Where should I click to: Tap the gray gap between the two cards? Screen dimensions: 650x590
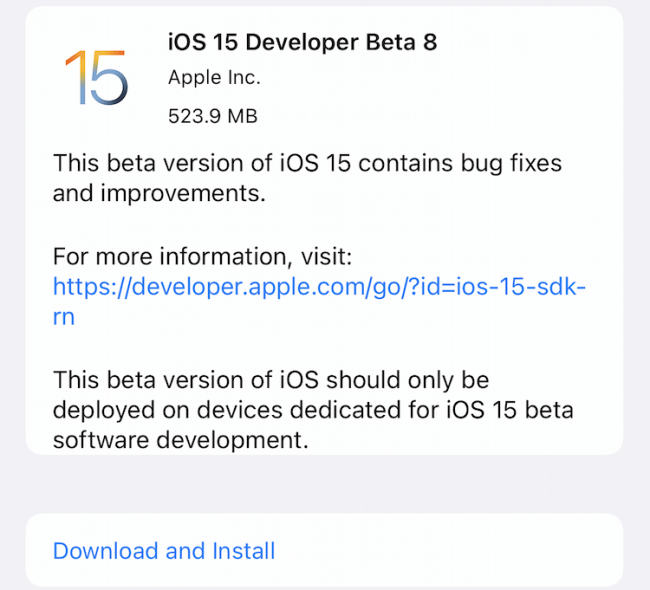pyautogui.click(x=324, y=484)
